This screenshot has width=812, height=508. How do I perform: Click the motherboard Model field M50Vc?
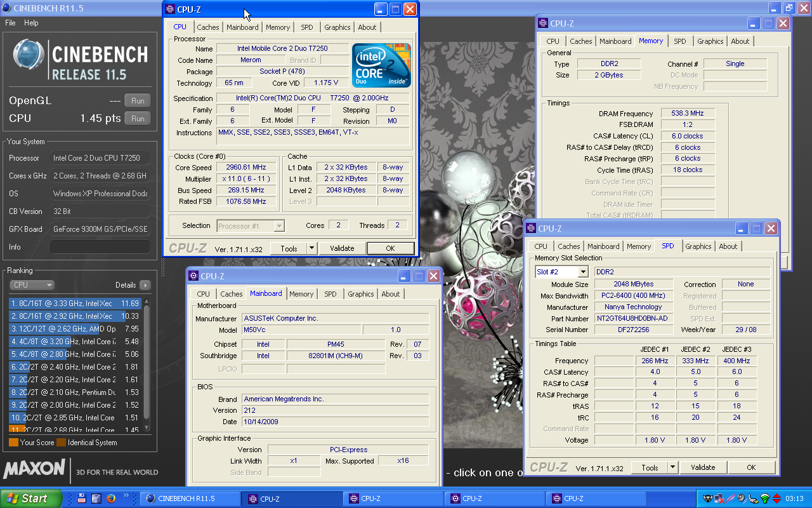click(301, 330)
